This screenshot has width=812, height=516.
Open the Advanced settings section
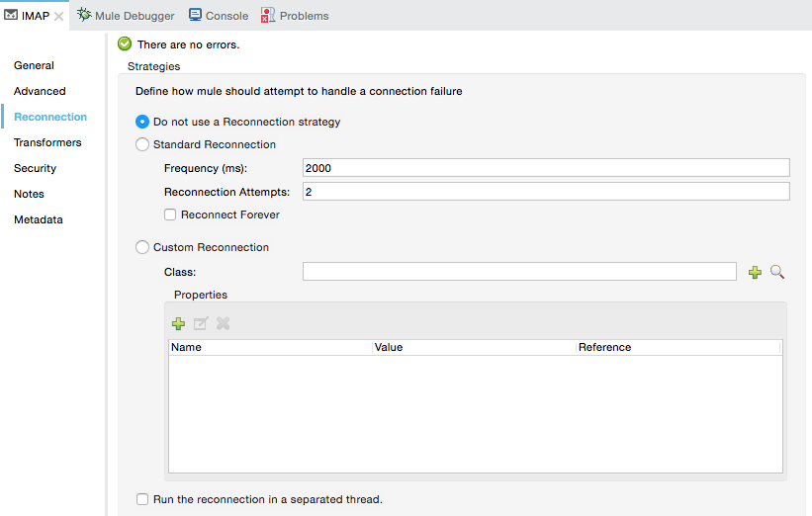click(x=40, y=91)
